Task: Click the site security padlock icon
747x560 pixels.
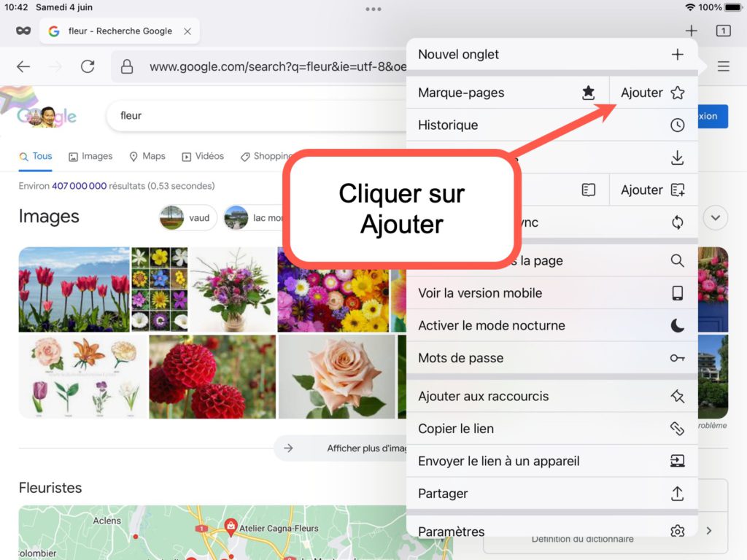Action: click(127, 66)
